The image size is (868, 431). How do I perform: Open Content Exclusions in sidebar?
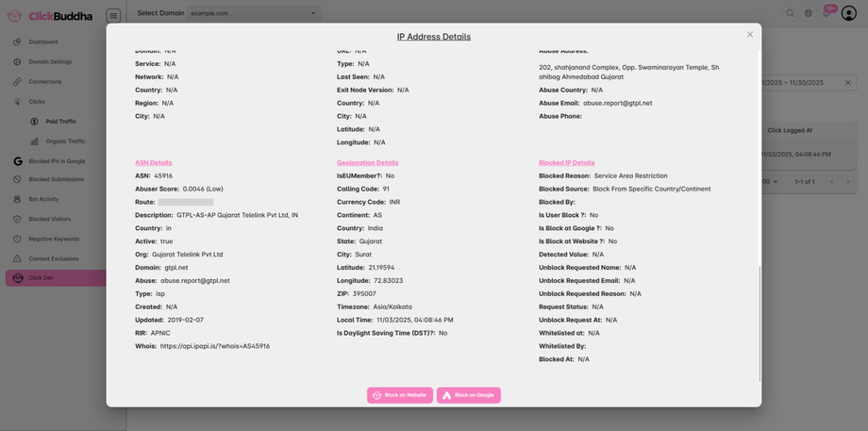coord(54,259)
